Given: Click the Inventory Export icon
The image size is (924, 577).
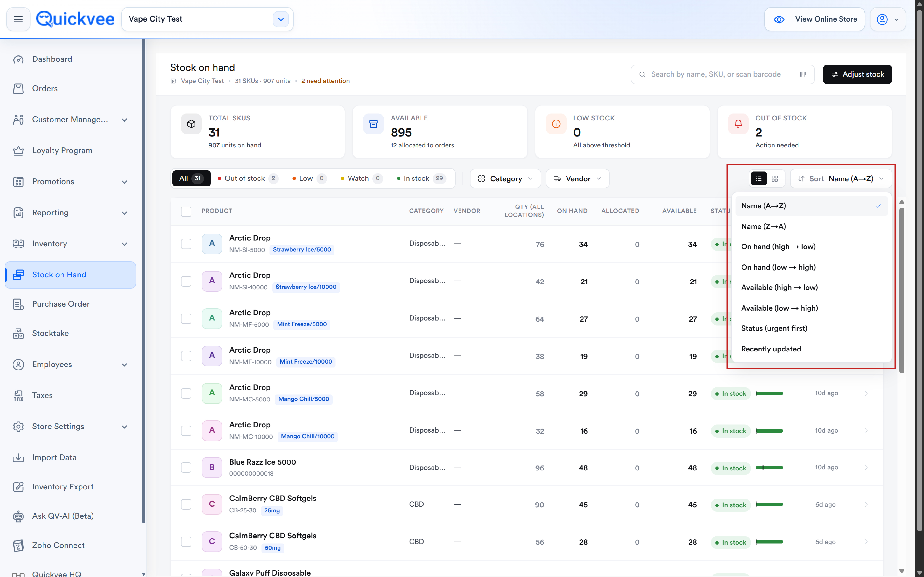Looking at the screenshot, I should [18, 487].
